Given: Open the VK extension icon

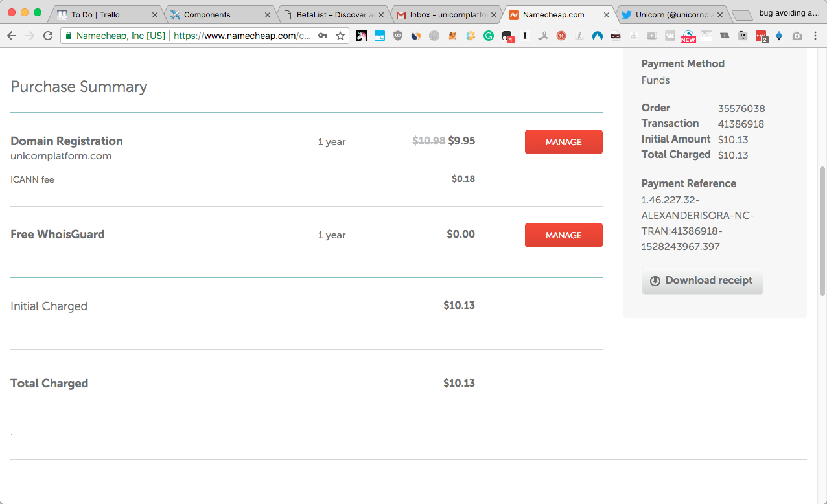Looking at the screenshot, I should [670, 36].
